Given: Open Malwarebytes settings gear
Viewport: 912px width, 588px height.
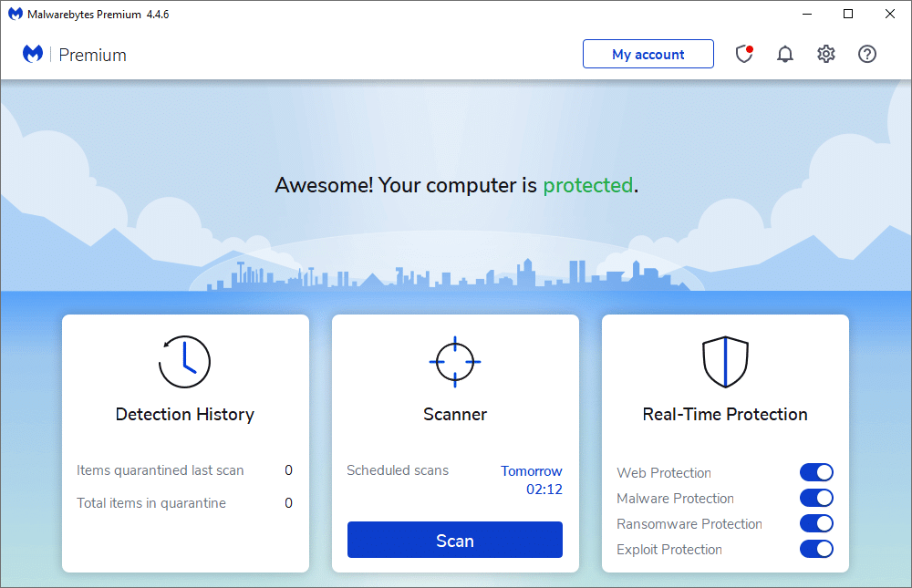Looking at the screenshot, I should (825, 54).
